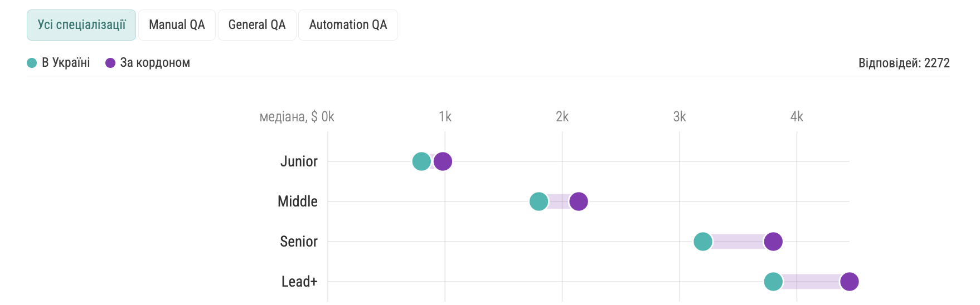
Task: Switch to the Manual QA tab
Action: 177,25
